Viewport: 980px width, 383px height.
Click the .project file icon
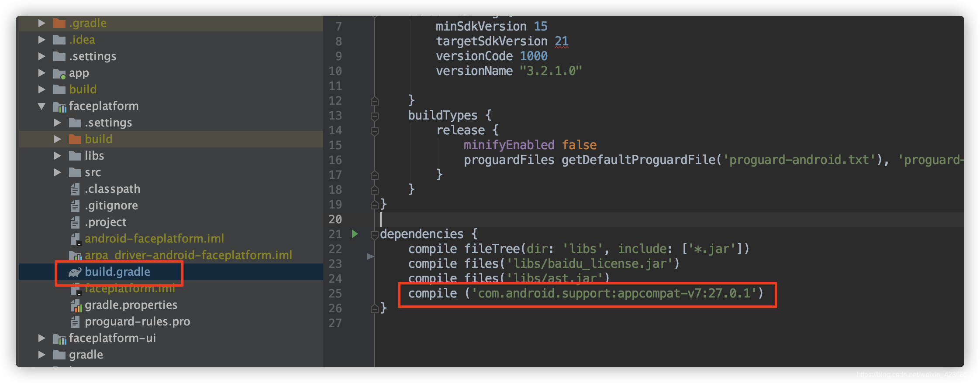coord(75,222)
